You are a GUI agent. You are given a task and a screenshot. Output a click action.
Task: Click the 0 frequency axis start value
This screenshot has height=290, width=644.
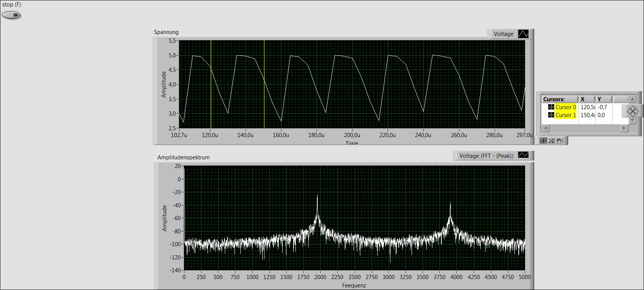[x=184, y=277]
